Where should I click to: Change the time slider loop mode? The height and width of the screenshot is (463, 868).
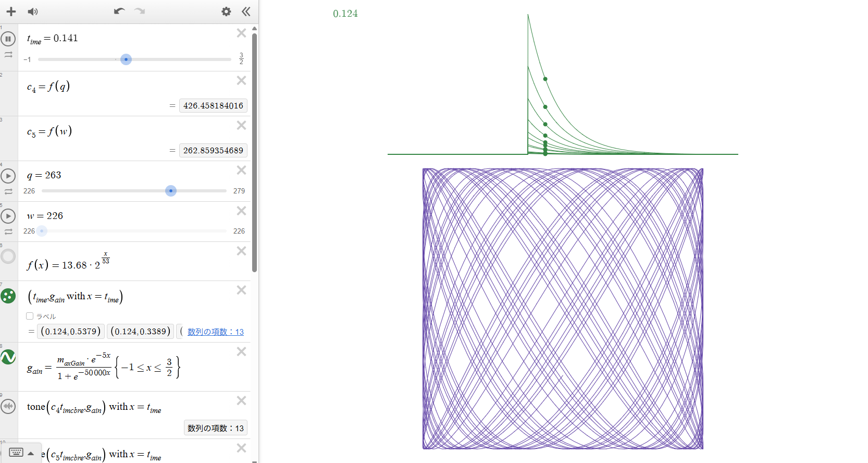click(x=8, y=54)
